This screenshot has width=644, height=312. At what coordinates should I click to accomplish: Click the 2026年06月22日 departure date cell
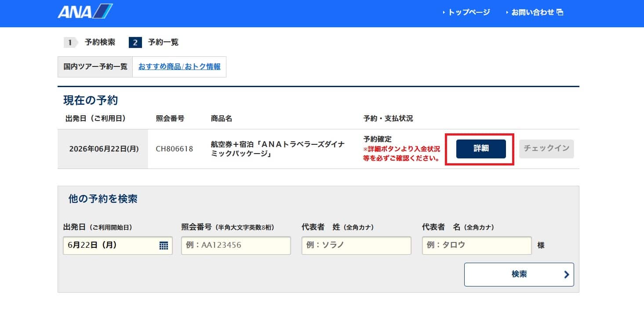pyautogui.click(x=104, y=149)
